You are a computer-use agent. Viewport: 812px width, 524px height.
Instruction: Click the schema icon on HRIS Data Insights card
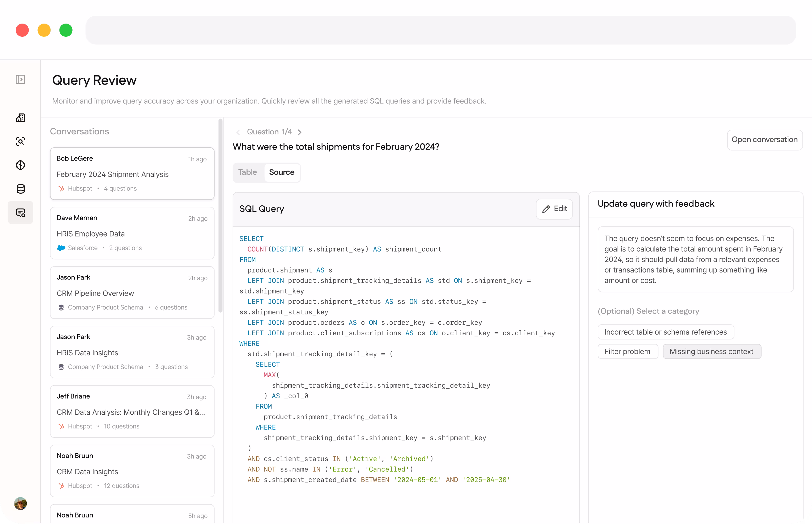pyautogui.click(x=61, y=367)
